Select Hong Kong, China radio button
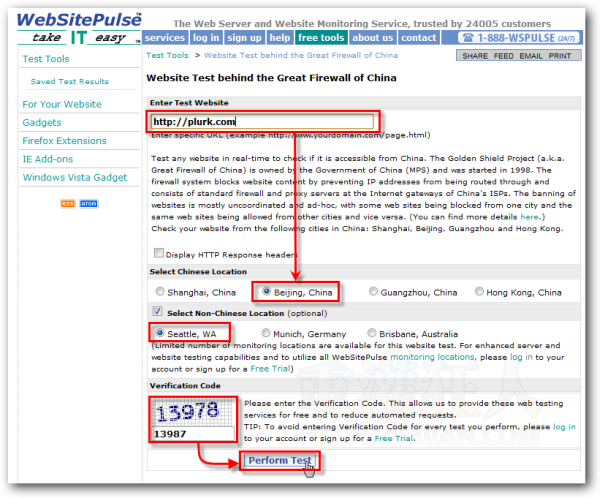Viewport: 600px width, 498px height. click(x=479, y=292)
